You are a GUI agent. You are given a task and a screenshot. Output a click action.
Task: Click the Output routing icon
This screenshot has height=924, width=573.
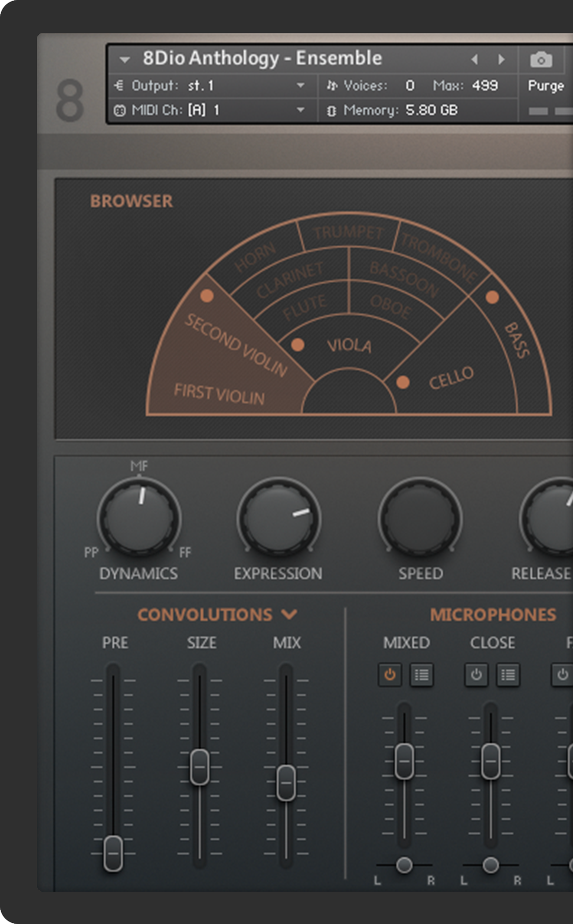coord(119,85)
